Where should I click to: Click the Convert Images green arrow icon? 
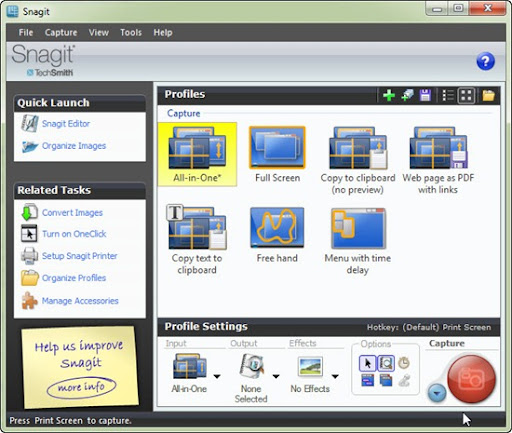pyautogui.click(x=29, y=213)
